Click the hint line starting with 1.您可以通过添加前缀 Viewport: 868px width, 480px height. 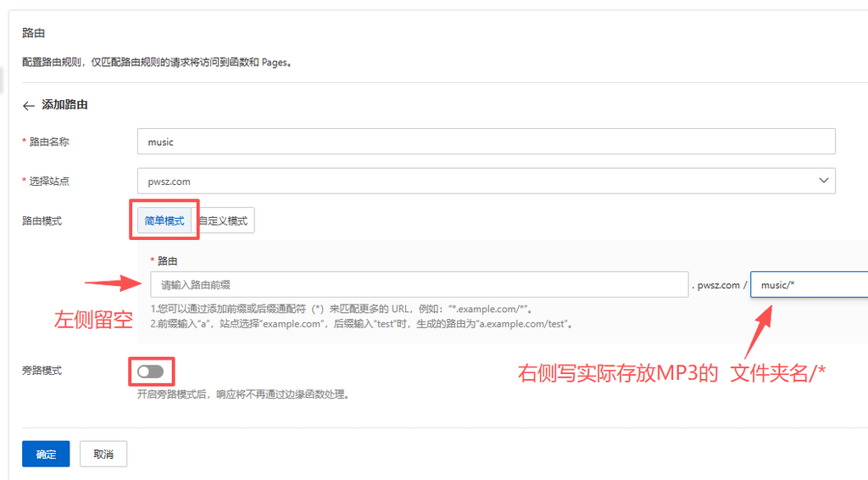pyautogui.click(x=342, y=309)
